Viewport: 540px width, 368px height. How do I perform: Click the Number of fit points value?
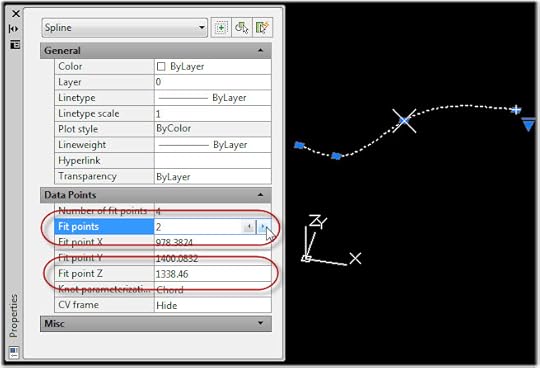point(212,211)
